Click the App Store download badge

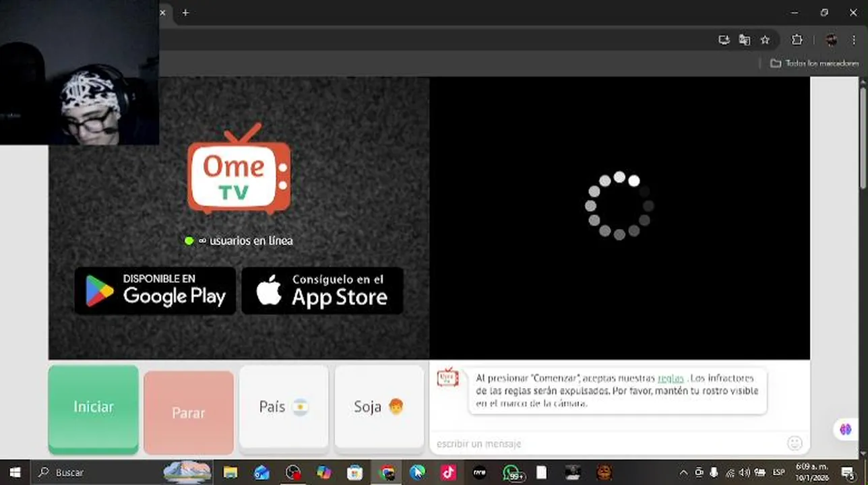tap(322, 290)
